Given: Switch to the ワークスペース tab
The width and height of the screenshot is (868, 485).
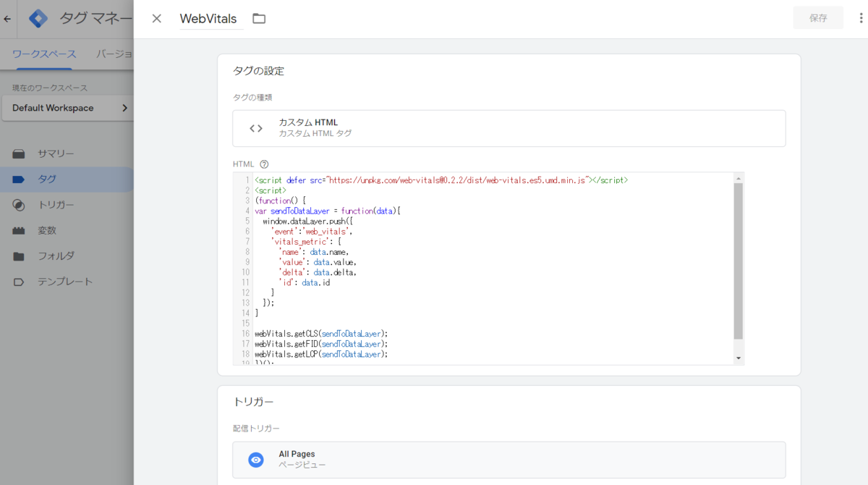Looking at the screenshot, I should [44, 54].
